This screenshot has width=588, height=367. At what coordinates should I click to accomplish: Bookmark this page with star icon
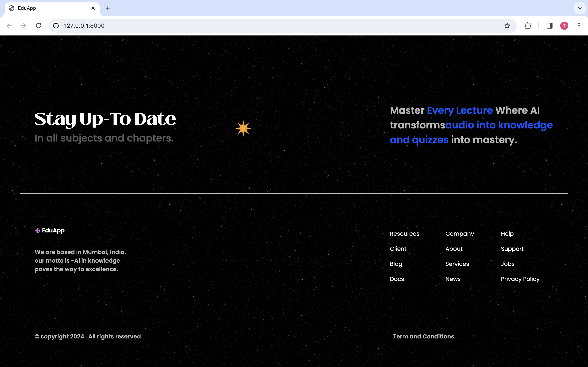[507, 26]
